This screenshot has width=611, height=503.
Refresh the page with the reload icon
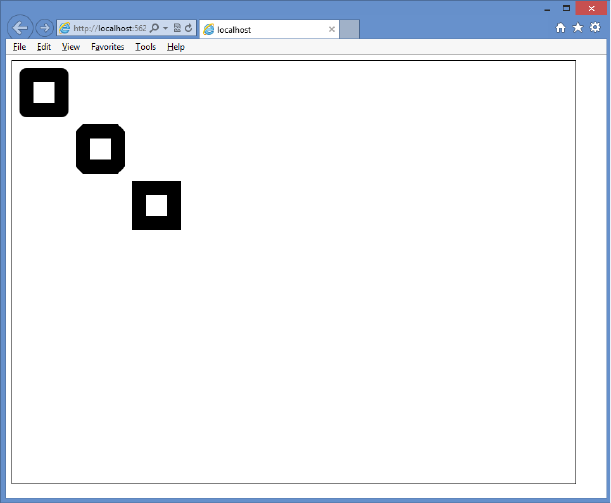tap(189, 28)
